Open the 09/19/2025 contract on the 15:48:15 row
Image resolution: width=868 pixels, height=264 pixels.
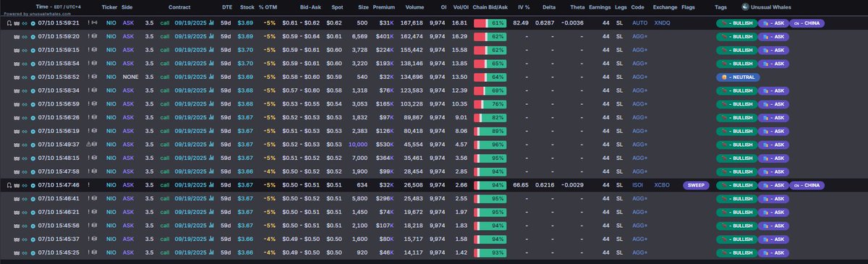190,158
